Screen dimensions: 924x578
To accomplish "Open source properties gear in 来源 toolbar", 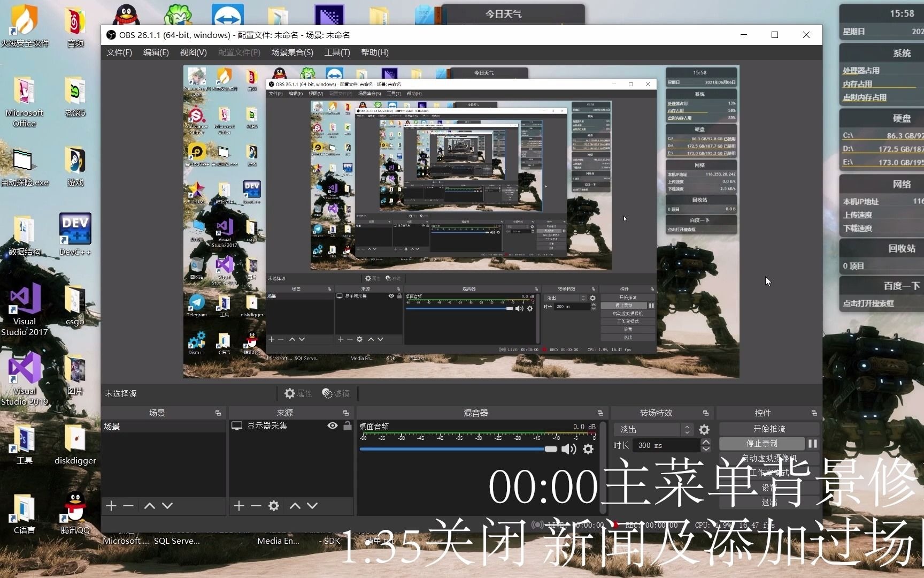I will [274, 506].
